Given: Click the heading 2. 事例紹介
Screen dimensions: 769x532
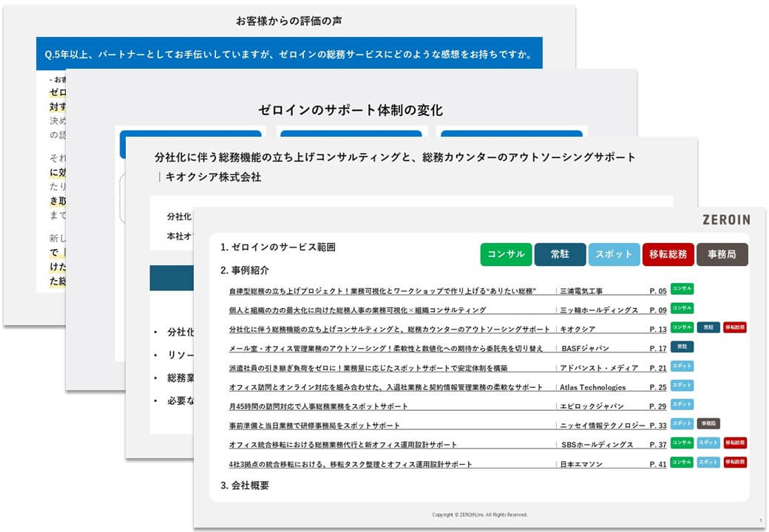Looking at the screenshot, I should [x=245, y=270].
